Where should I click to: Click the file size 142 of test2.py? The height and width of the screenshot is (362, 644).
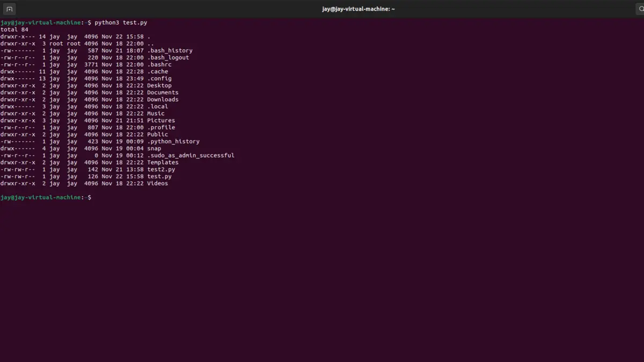[93, 169]
